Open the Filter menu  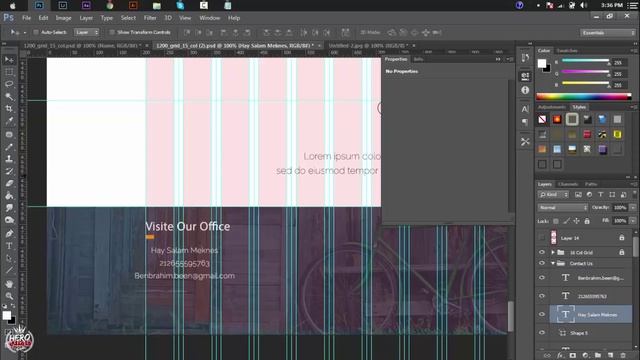[150, 18]
